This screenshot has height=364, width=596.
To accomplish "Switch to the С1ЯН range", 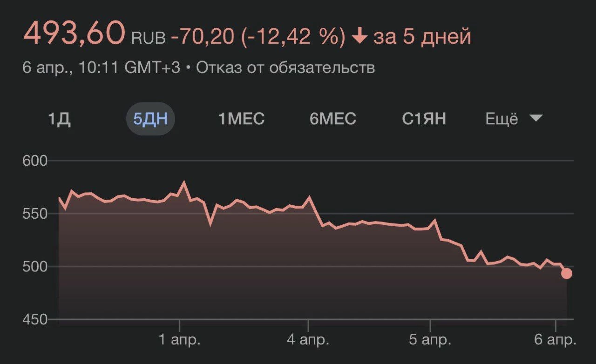I will pos(424,119).
